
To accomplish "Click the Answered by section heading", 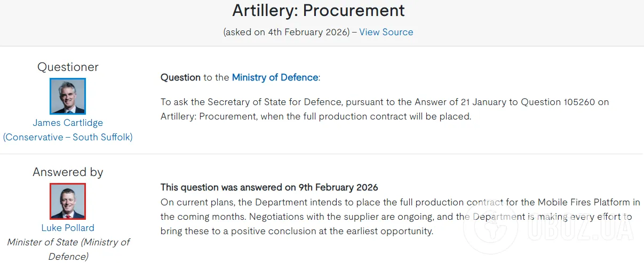I will [68, 172].
